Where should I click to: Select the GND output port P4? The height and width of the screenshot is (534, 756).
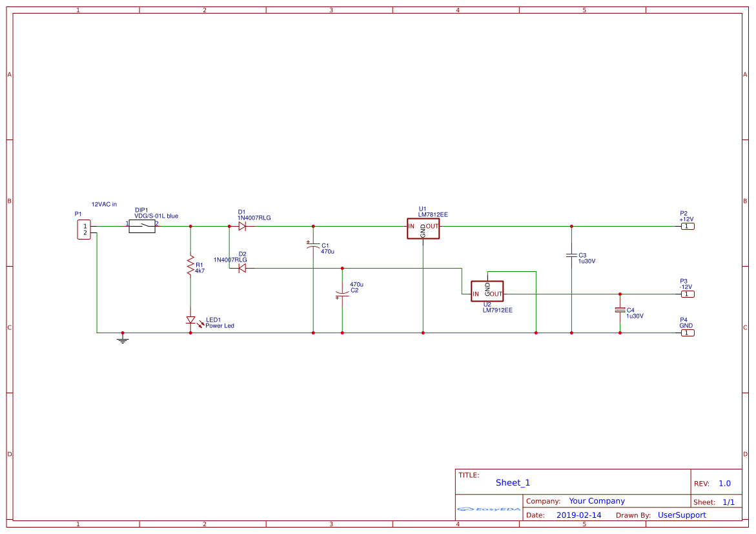[x=688, y=333]
